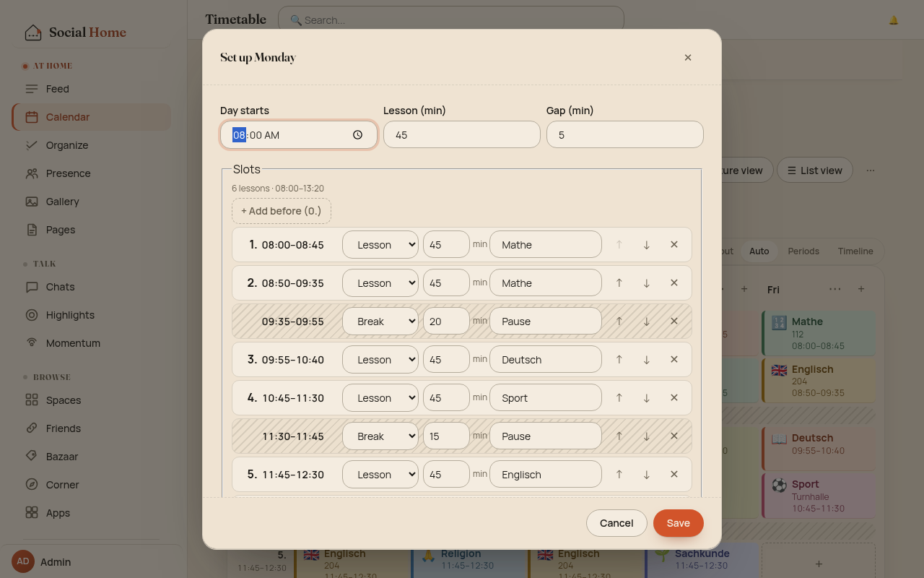Click the Lesson (min) input field
Image resolution: width=924 pixels, height=578 pixels.
pyautogui.click(x=462, y=135)
